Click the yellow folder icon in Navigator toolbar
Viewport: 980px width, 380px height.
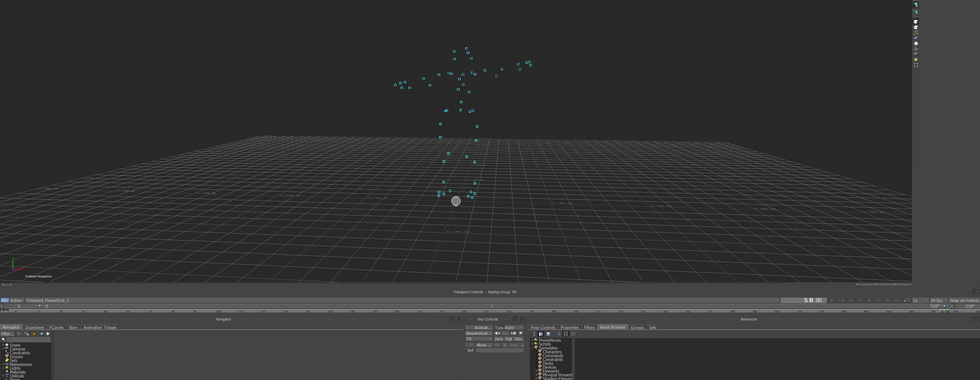pos(34,334)
